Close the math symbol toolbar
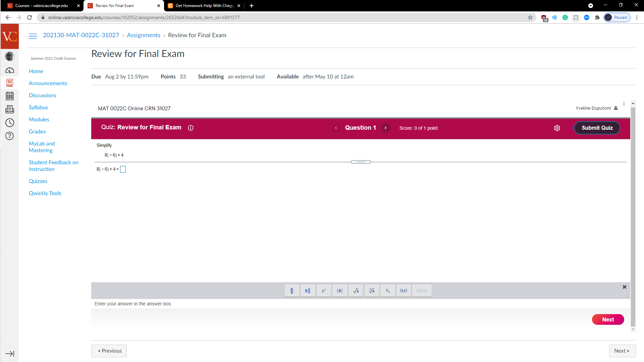The width and height of the screenshot is (644, 362). [625, 287]
